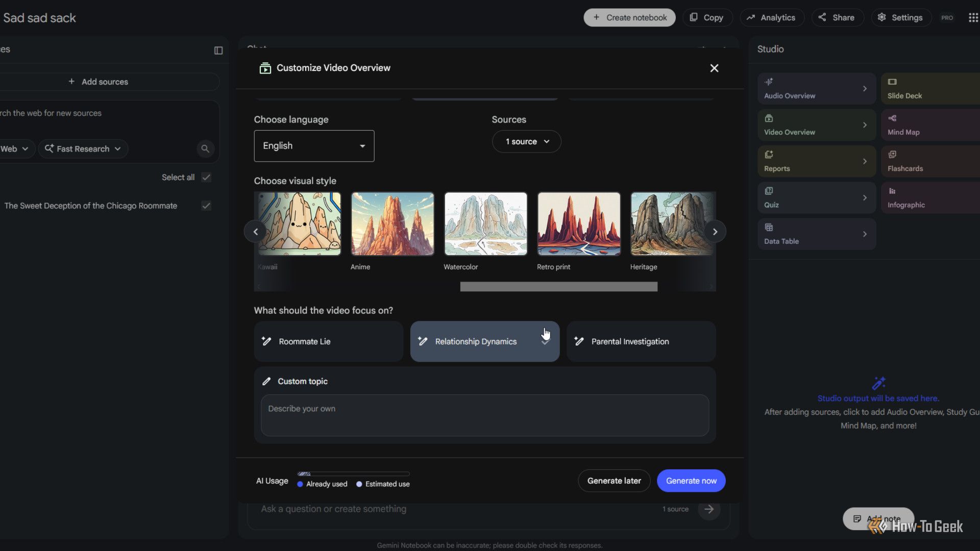Click the Data Table icon in Studio

pyautogui.click(x=769, y=227)
